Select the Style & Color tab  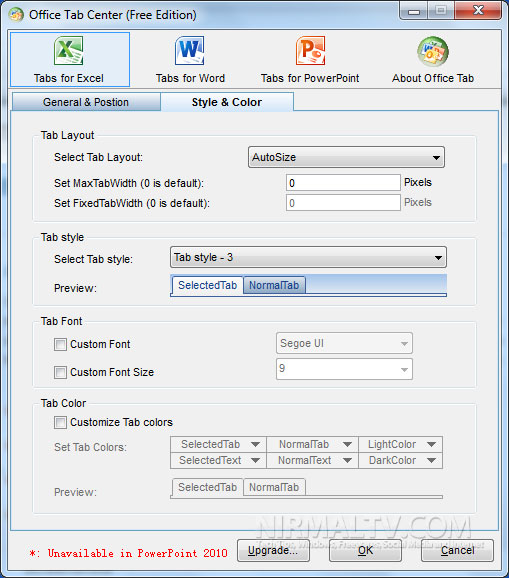pos(227,102)
